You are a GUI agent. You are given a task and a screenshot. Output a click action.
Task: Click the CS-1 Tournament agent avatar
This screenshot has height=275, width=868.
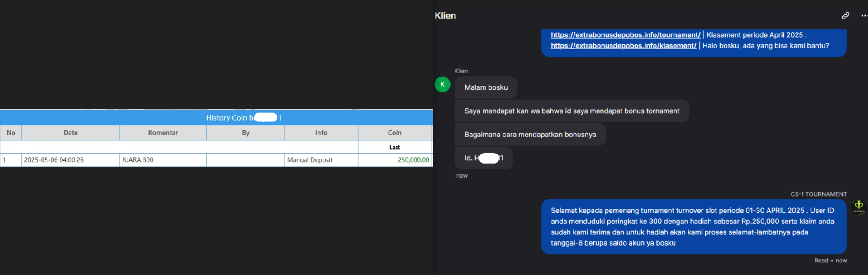coord(859,207)
